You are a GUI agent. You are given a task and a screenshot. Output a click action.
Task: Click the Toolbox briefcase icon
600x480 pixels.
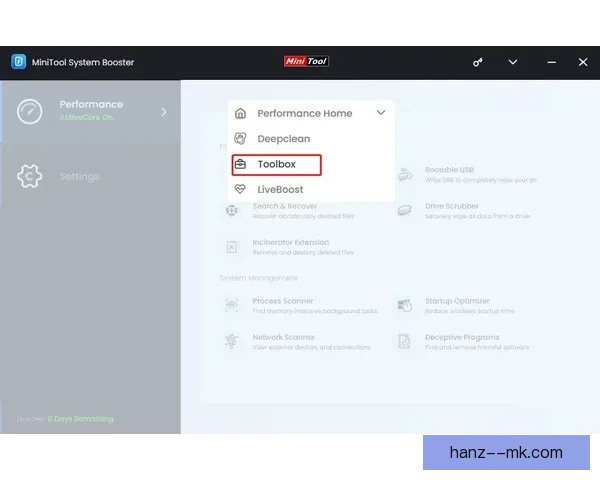tap(240, 164)
